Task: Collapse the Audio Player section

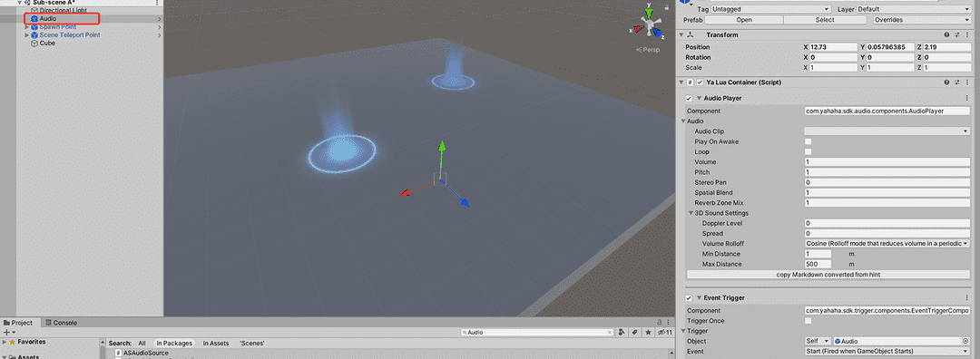Action: coord(699,99)
